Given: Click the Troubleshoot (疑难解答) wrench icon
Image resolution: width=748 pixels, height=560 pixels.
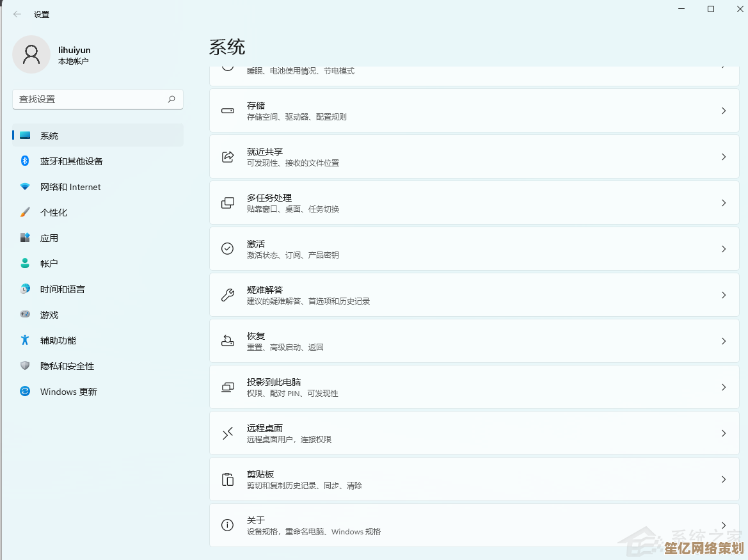Looking at the screenshot, I should (228, 295).
